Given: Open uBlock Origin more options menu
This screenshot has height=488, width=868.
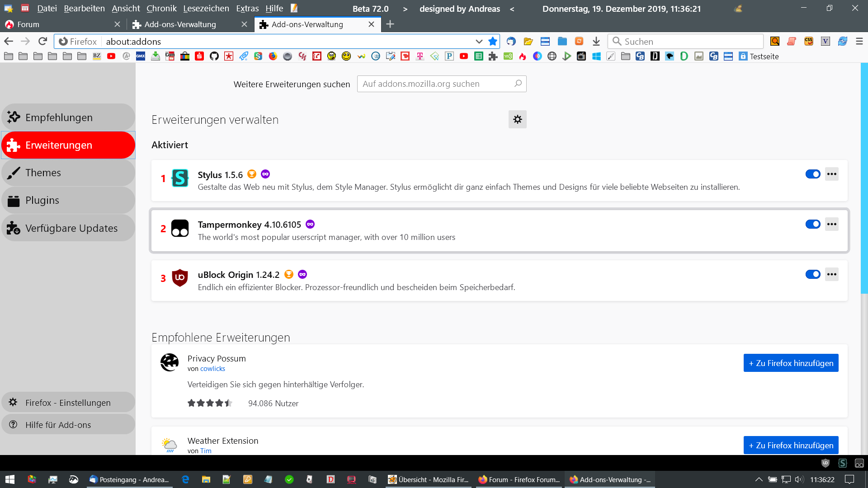Looking at the screenshot, I should 831,274.
